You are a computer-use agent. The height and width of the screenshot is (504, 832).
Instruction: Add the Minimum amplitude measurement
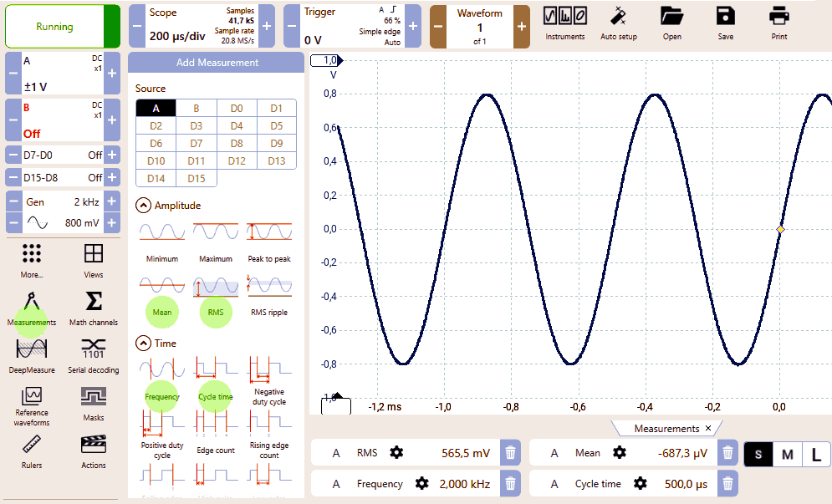pyautogui.click(x=162, y=243)
